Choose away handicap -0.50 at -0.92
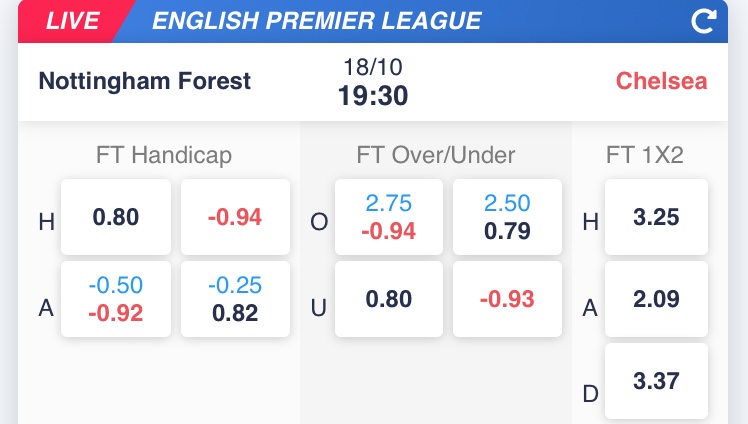Viewport: 748px width, 424px height. pyautogui.click(x=116, y=299)
